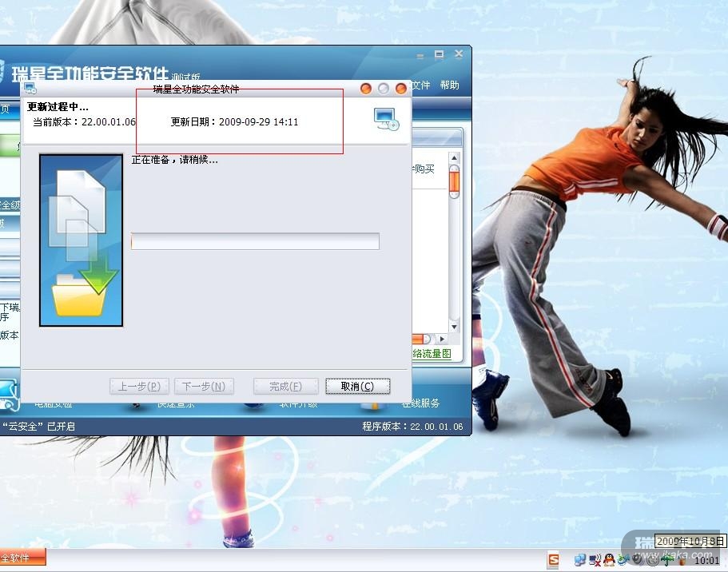Click the blue-green arrow tray icon

pyautogui.click(x=623, y=560)
